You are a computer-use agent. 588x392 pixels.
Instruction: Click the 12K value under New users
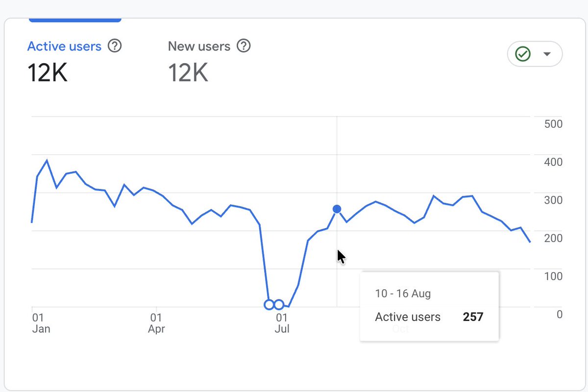click(x=188, y=73)
